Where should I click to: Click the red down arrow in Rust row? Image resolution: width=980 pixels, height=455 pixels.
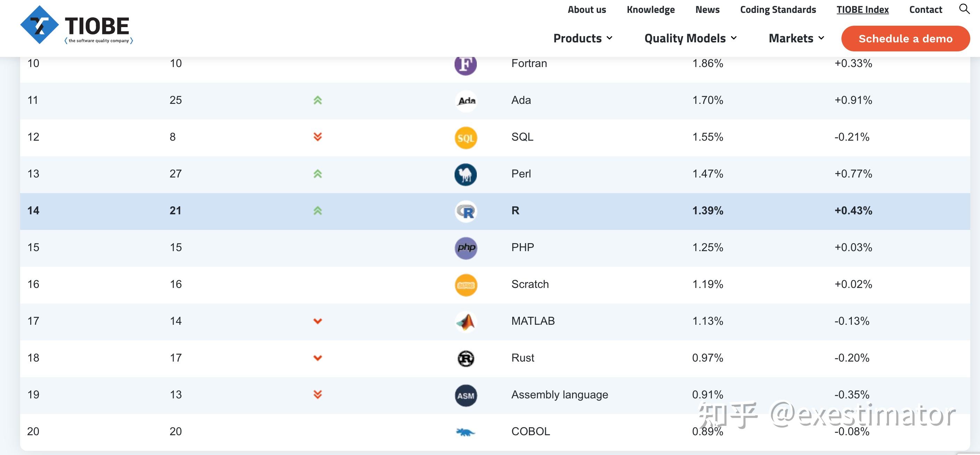pos(318,358)
